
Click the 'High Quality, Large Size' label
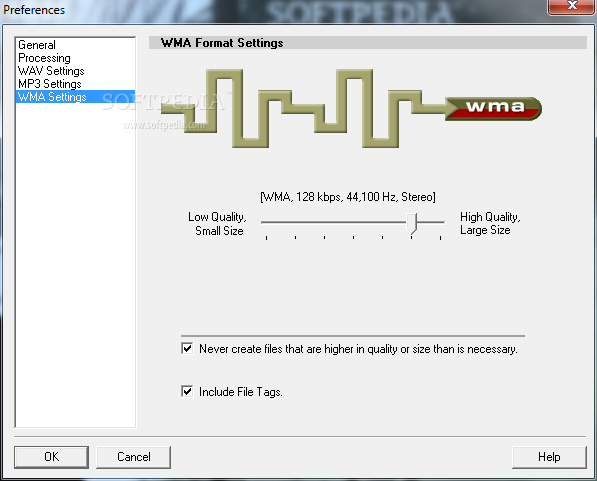(x=490, y=223)
